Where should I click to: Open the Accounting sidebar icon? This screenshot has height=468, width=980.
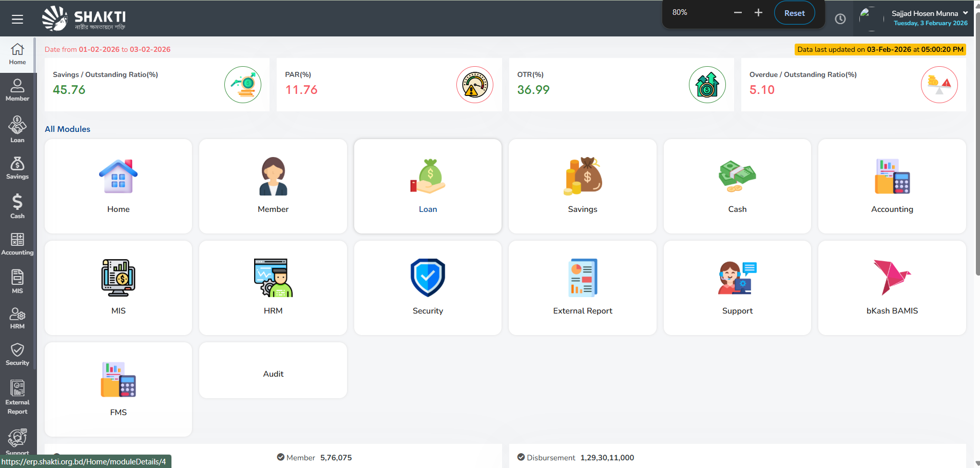[x=17, y=242]
